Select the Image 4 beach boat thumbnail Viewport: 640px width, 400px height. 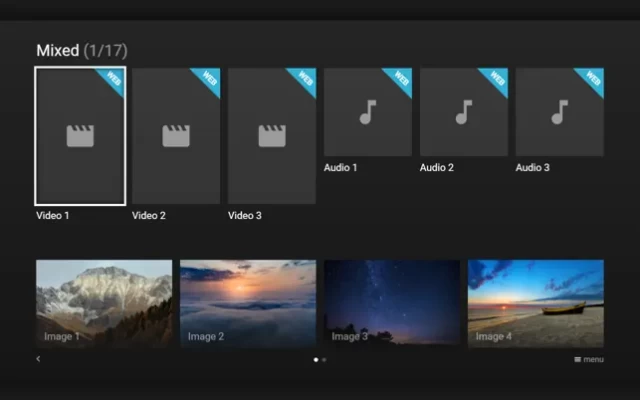click(x=536, y=303)
